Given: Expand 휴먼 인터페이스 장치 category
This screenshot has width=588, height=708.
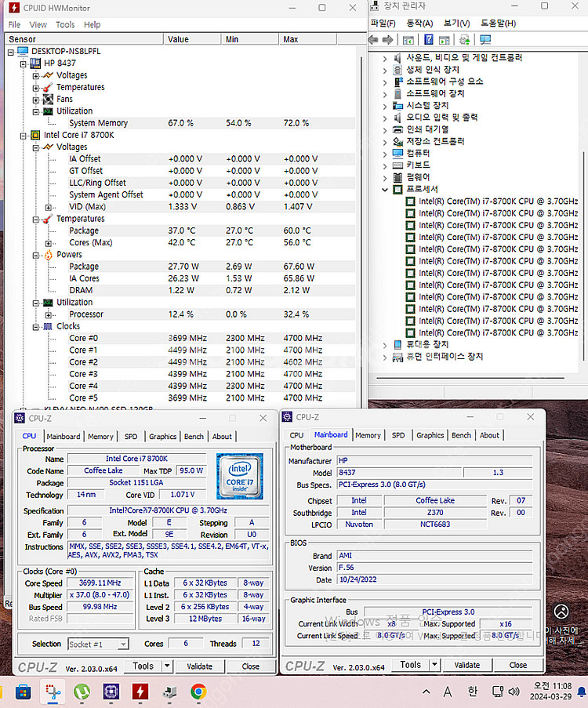Looking at the screenshot, I should point(385,358).
